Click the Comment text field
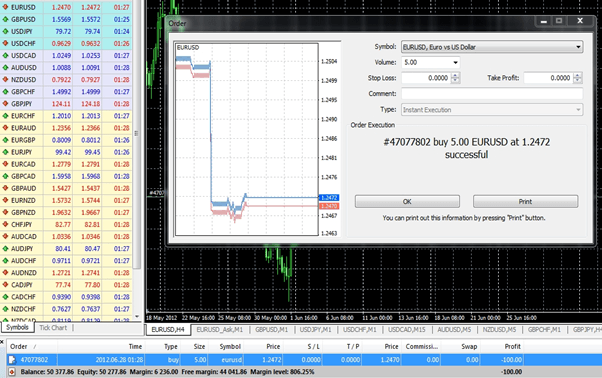The width and height of the screenshot is (602, 378). [492, 94]
